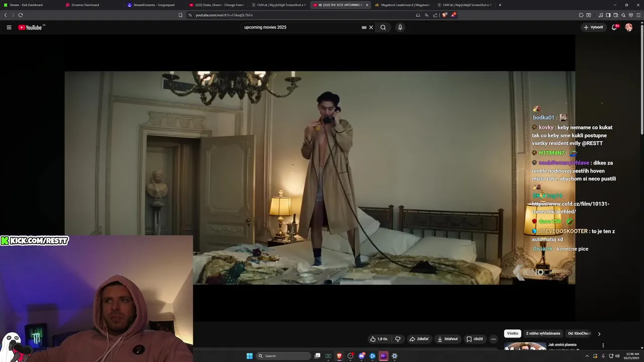
Task: Bookmark this page in the toolbar
Action: (181, 15)
